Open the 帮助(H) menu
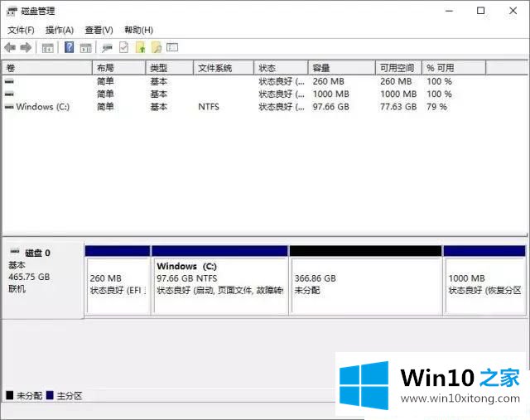Screen dimensions: 530x420 (x=138, y=30)
